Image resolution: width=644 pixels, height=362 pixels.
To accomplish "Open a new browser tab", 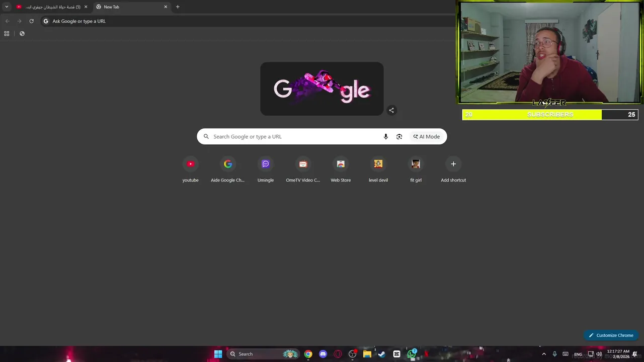I will pos(178,7).
